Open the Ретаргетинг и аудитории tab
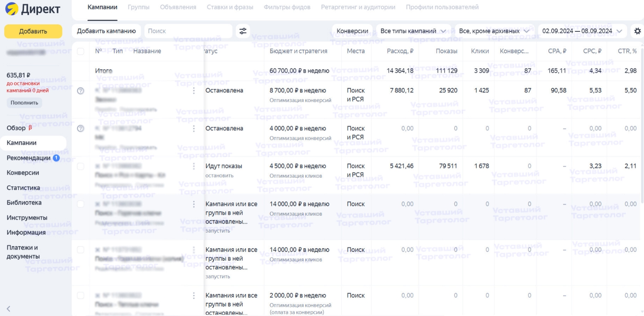Viewport: 644px width, 316px height. point(358,7)
